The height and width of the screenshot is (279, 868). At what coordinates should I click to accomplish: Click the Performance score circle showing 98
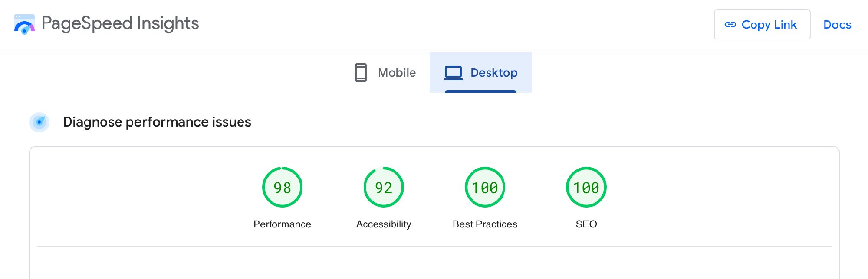(x=282, y=187)
